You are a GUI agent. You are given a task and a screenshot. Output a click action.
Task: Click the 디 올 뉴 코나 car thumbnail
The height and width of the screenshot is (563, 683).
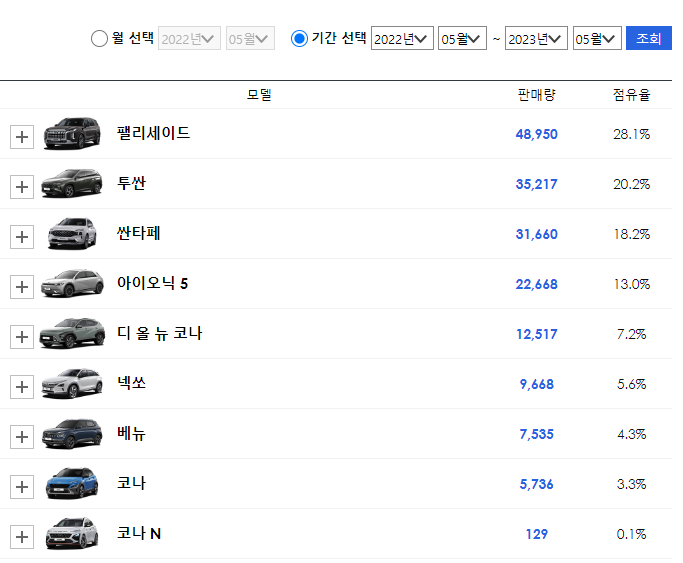72,333
